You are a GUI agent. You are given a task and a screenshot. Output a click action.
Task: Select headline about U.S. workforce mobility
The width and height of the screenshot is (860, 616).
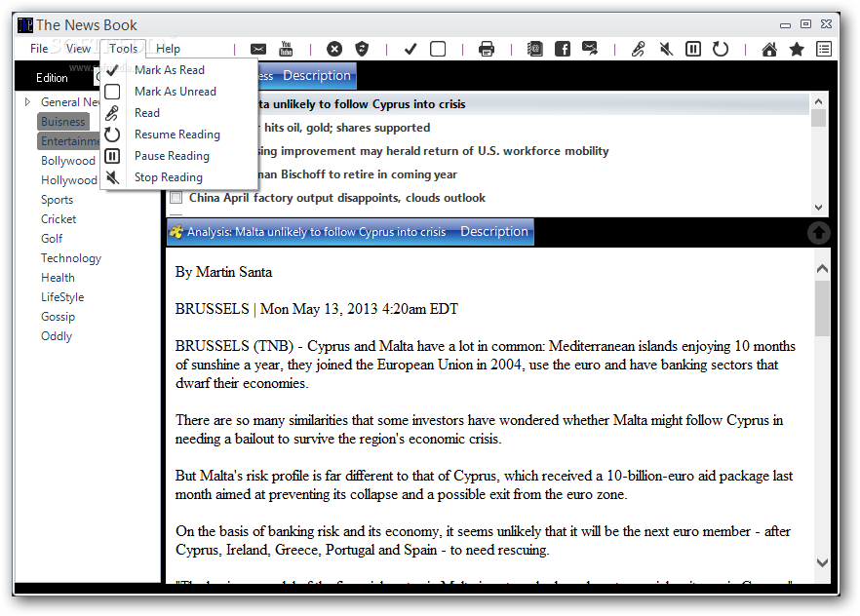pyautogui.click(x=433, y=151)
